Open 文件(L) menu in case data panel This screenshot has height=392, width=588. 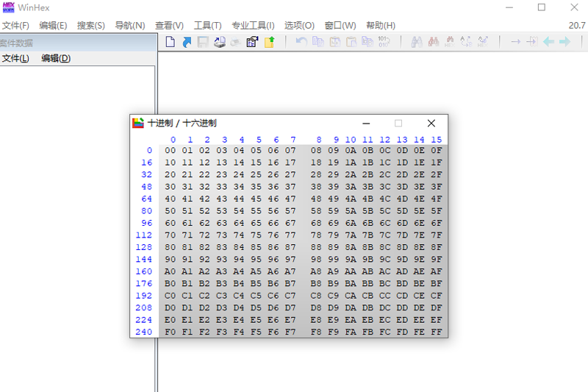[x=15, y=58]
